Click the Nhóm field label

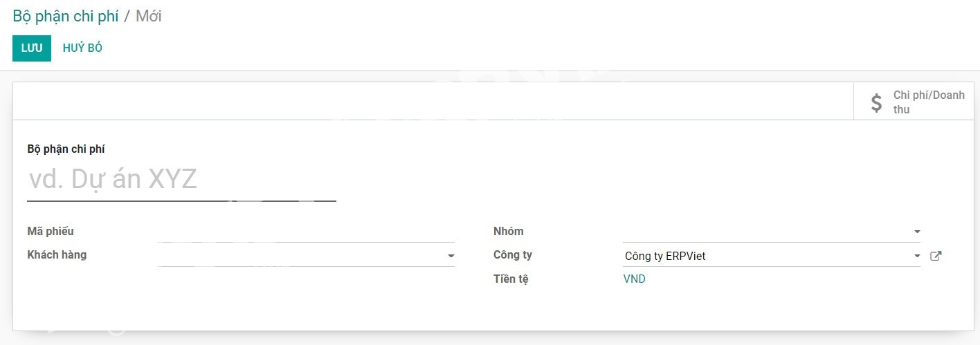[509, 231]
